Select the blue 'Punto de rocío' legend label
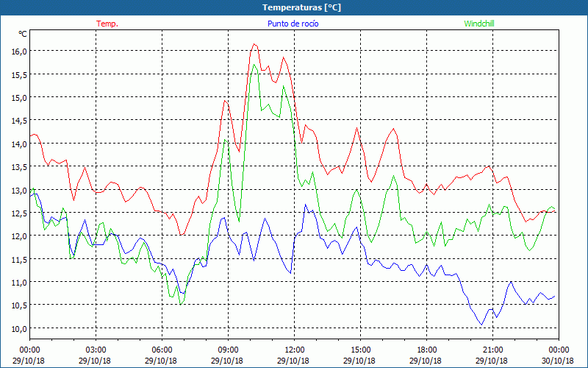588x368 pixels. (293, 24)
